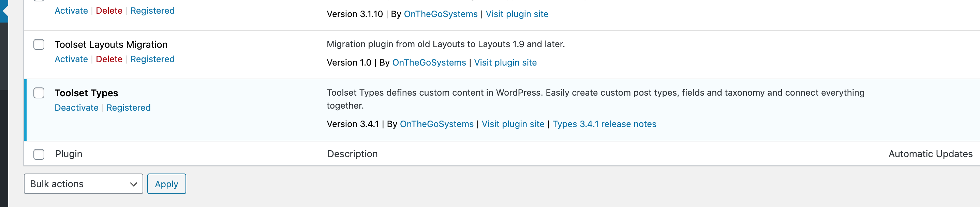Open OnTheGoSystems link for Toolset Types

click(x=436, y=124)
